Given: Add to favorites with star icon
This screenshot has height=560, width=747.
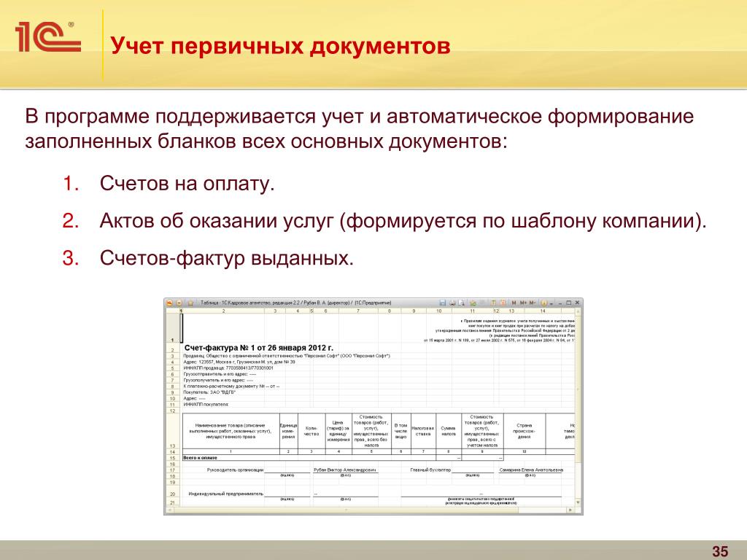Looking at the screenshot, I should tap(190, 303).
